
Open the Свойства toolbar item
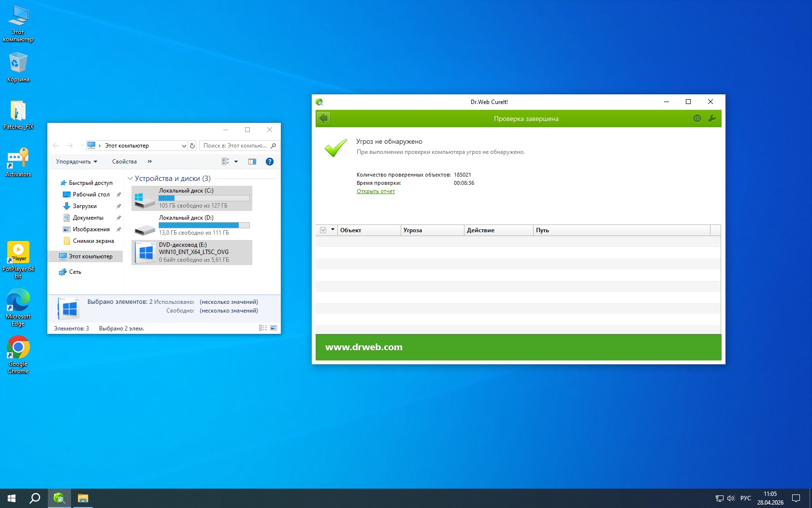(124, 162)
